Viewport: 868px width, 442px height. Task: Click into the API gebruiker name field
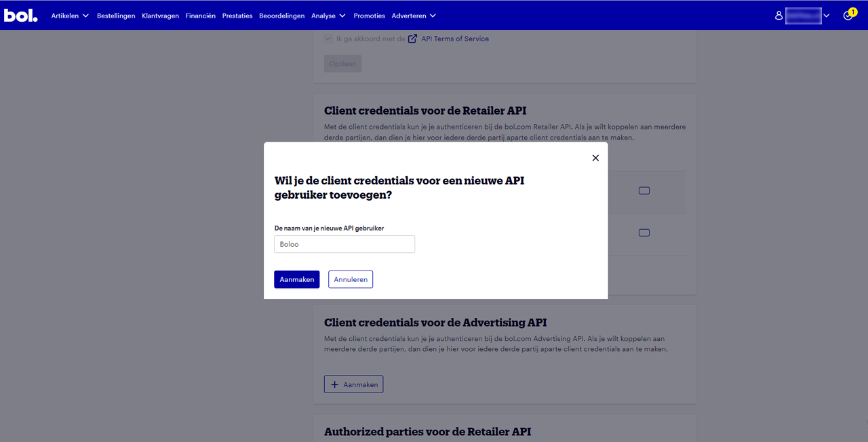[344, 244]
